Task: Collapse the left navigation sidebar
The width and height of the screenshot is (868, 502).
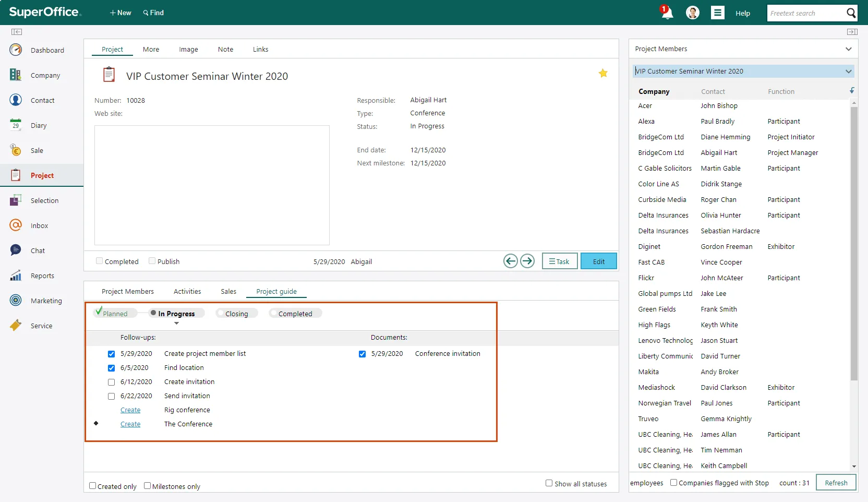Action: tap(17, 32)
